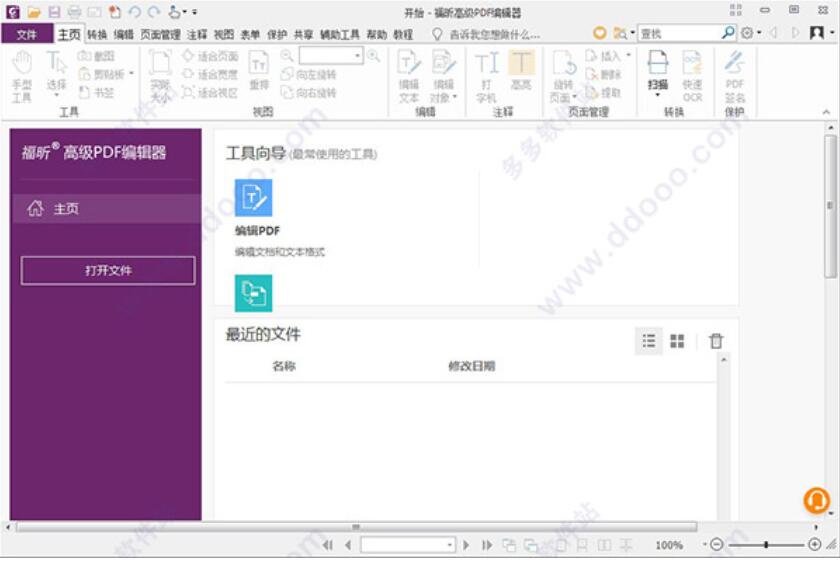
Task: Click the PDF签名 sign icon
Action: [x=734, y=76]
